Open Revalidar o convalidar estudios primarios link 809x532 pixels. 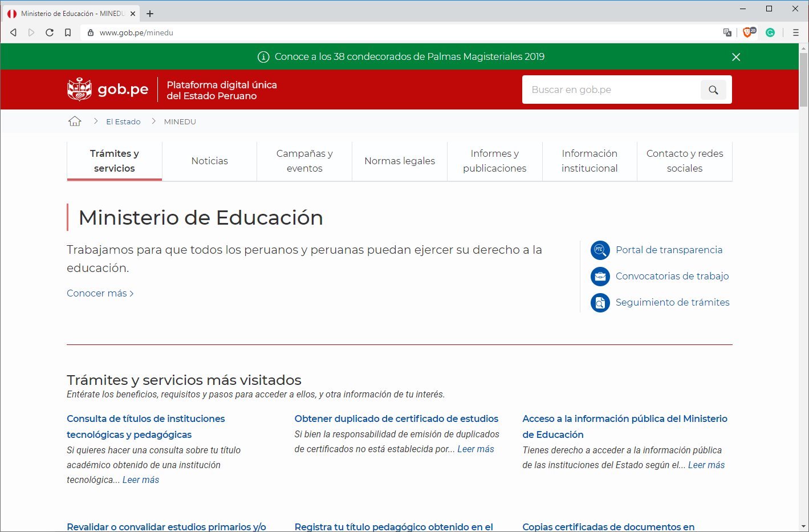pos(166,526)
